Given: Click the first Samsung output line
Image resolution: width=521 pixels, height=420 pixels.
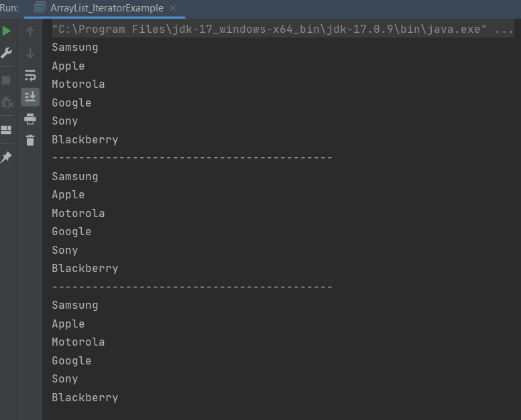Looking at the screenshot, I should coord(75,48).
